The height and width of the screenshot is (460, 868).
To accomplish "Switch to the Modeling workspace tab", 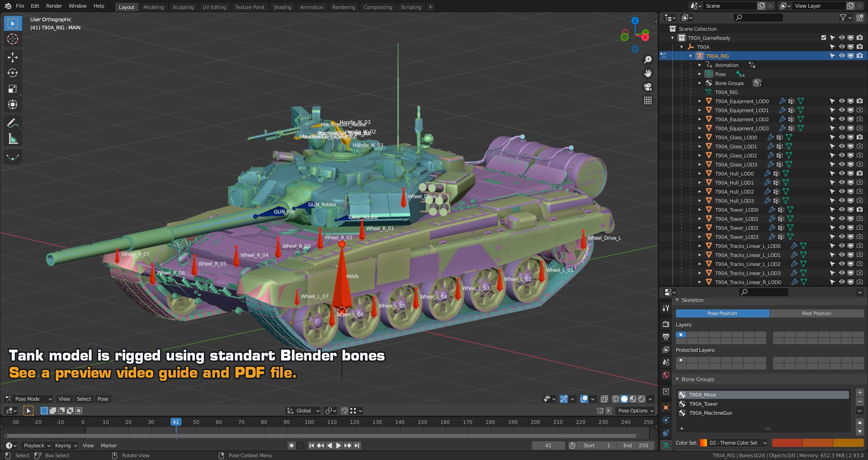I will 154,7.
